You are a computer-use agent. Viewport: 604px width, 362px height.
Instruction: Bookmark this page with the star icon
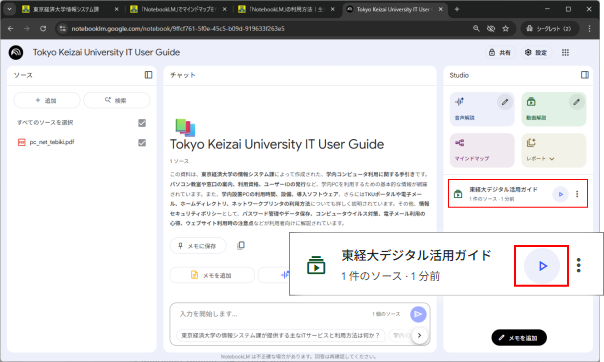(x=505, y=28)
